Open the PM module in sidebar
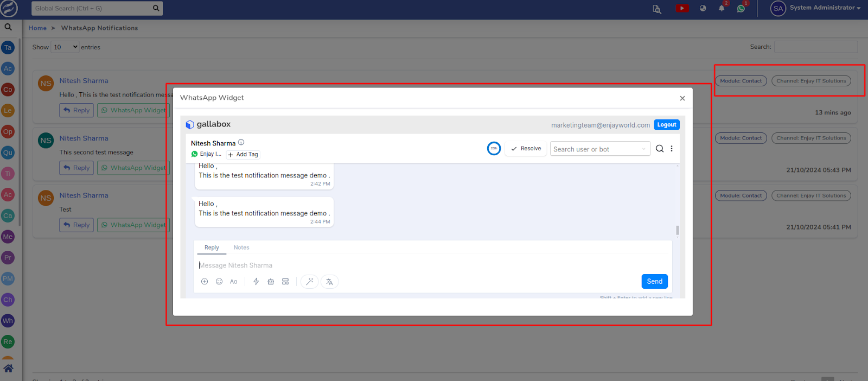This screenshot has height=381, width=868. tap(8, 279)
